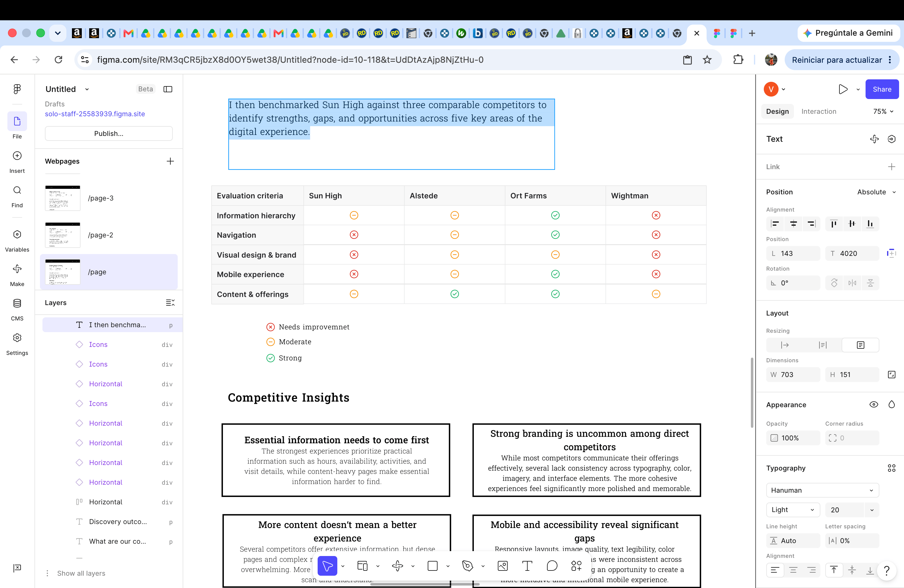Open the Figma main menu icon
904x588 pixels.
point(17,89)
